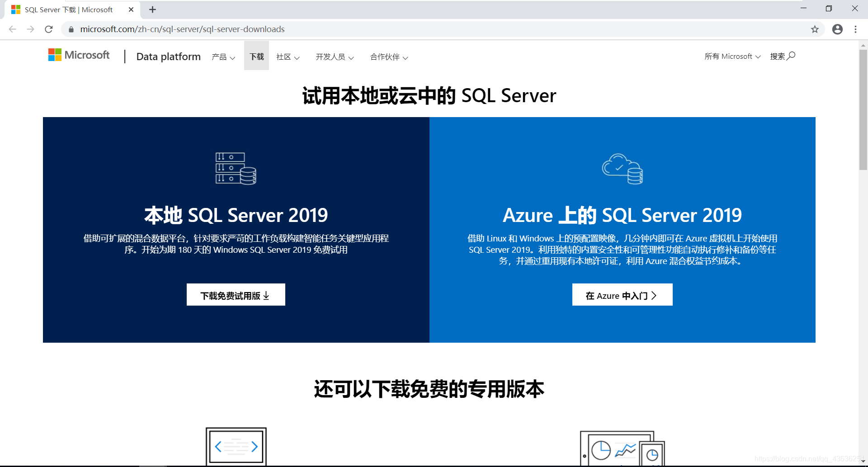Screen dimensions: 868x467
Task: Click the on-premises server database icon
Action: click(x=236, y=169)
